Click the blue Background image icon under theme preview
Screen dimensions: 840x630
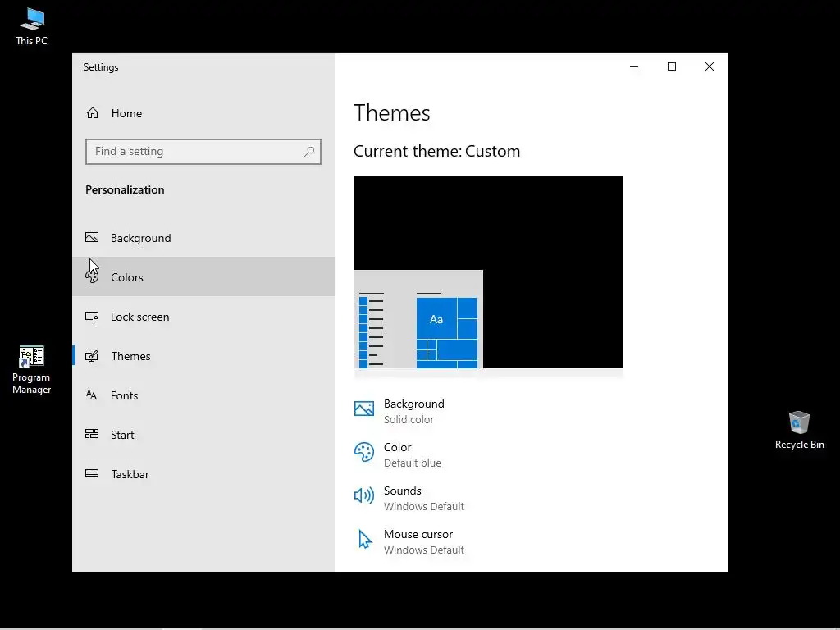coord(364,409)
